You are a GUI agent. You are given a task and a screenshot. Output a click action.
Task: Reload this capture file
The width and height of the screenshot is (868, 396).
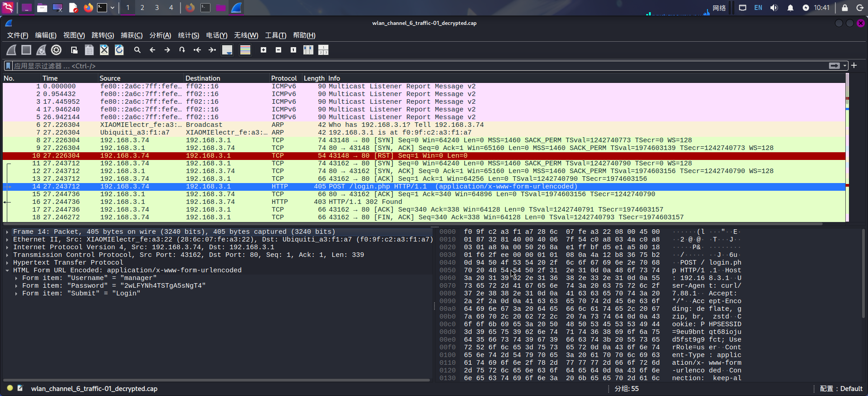click(119, 50)
